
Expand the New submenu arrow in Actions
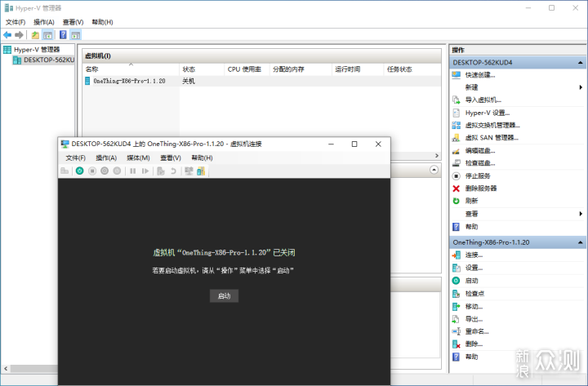581,87
